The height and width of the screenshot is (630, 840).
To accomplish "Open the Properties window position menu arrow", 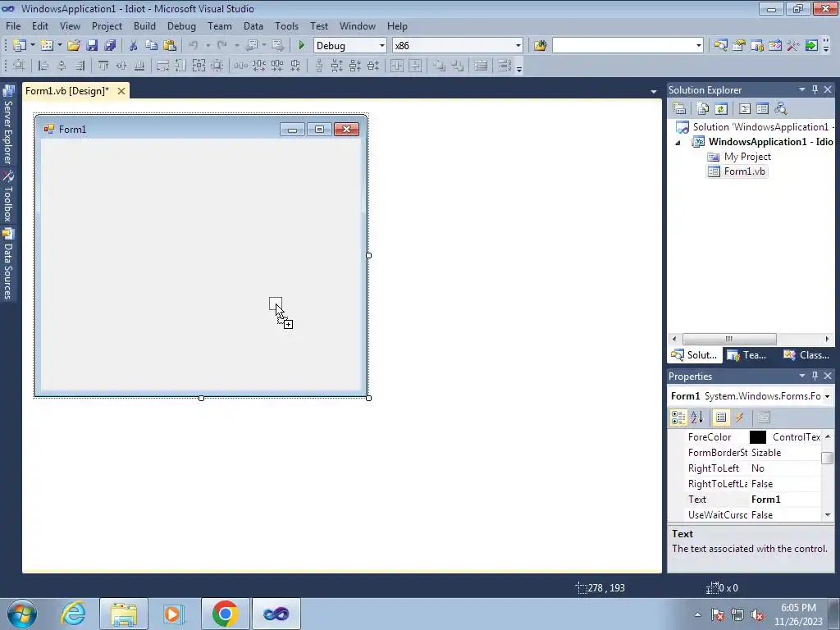I will tap(802, 376).
